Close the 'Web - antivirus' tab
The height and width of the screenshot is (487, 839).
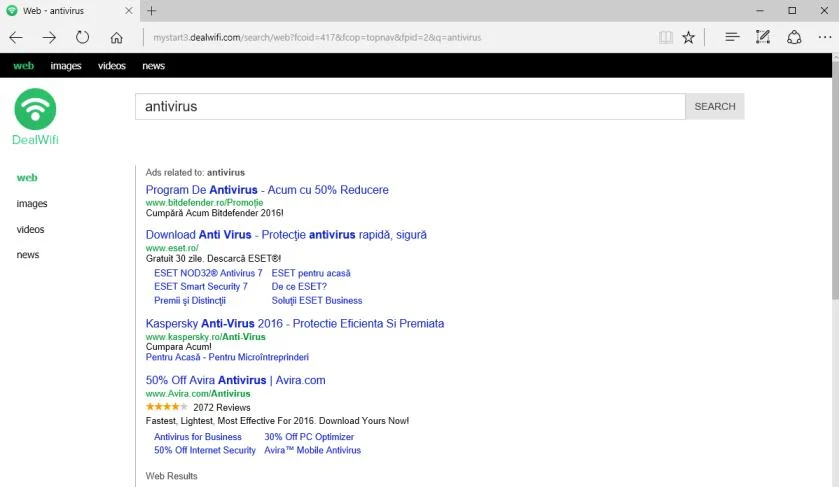[129, 11]
